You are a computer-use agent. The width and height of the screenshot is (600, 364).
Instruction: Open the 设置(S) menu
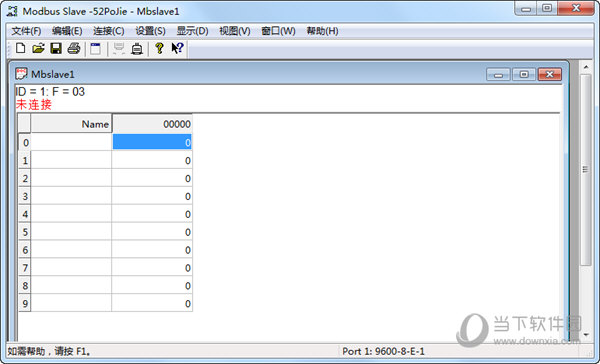[x=150, y=31]
